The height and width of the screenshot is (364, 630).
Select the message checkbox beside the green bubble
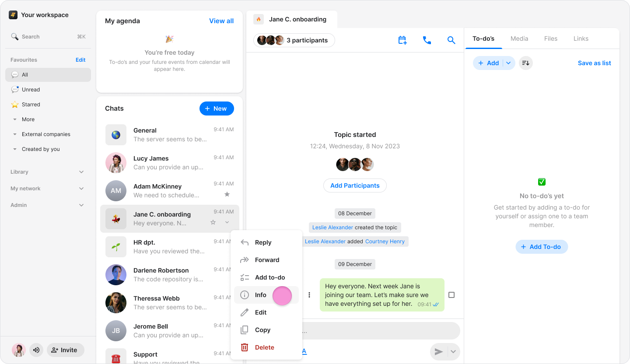tap(451, 295)
